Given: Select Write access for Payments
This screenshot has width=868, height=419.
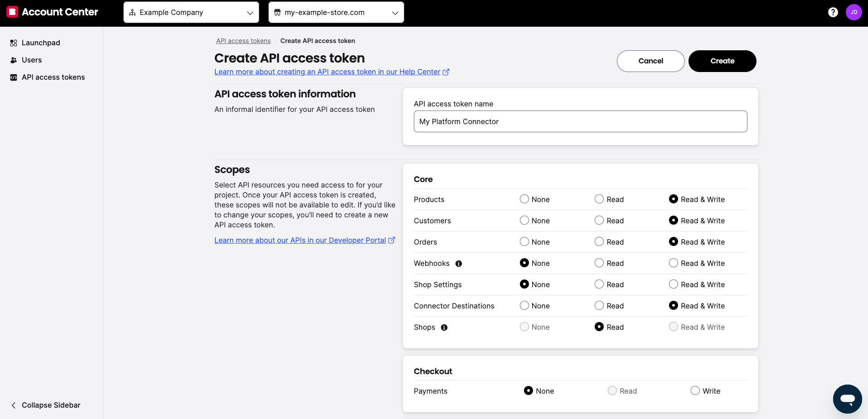Looking at the screenshot, I should click(x=695, y=390).
